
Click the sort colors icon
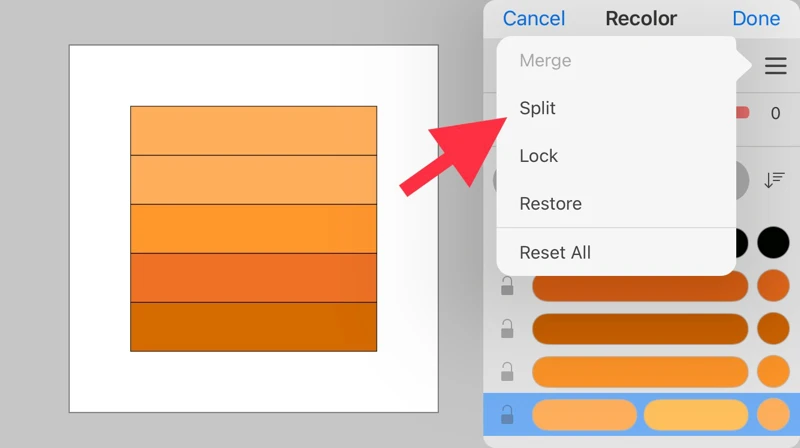coord(774,180)
